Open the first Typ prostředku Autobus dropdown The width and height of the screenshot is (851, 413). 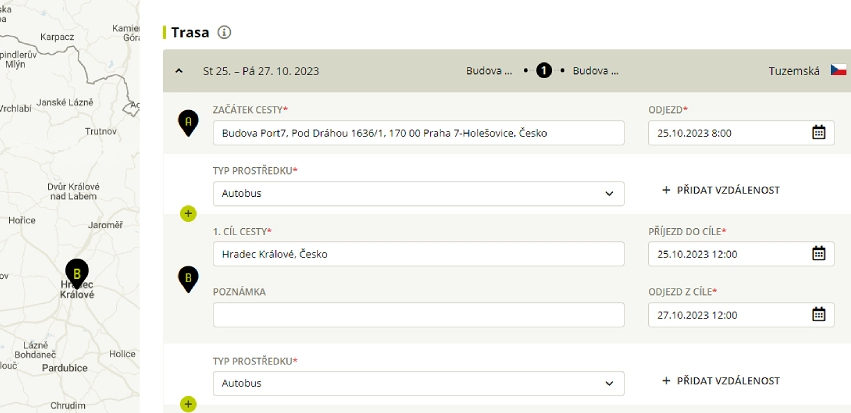418,193
